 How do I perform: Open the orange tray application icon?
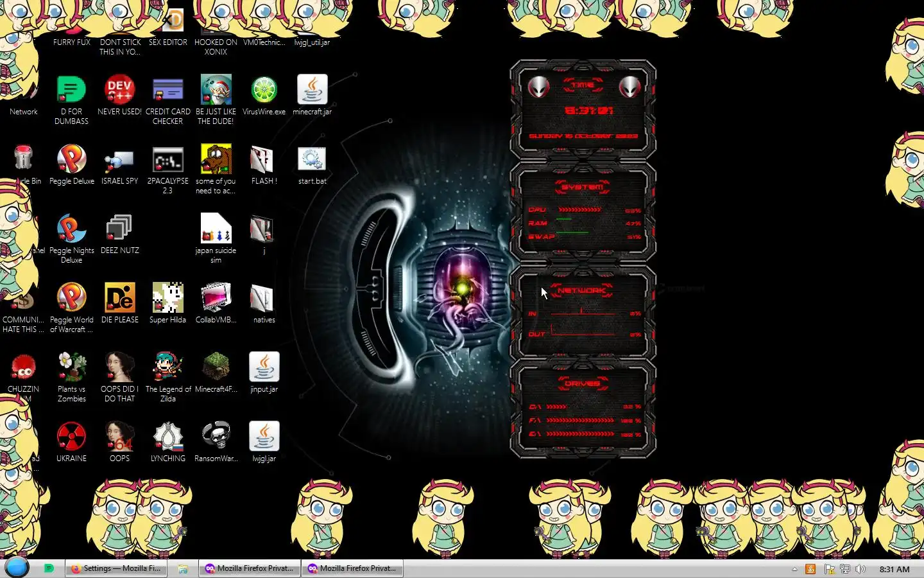[810, 569]
